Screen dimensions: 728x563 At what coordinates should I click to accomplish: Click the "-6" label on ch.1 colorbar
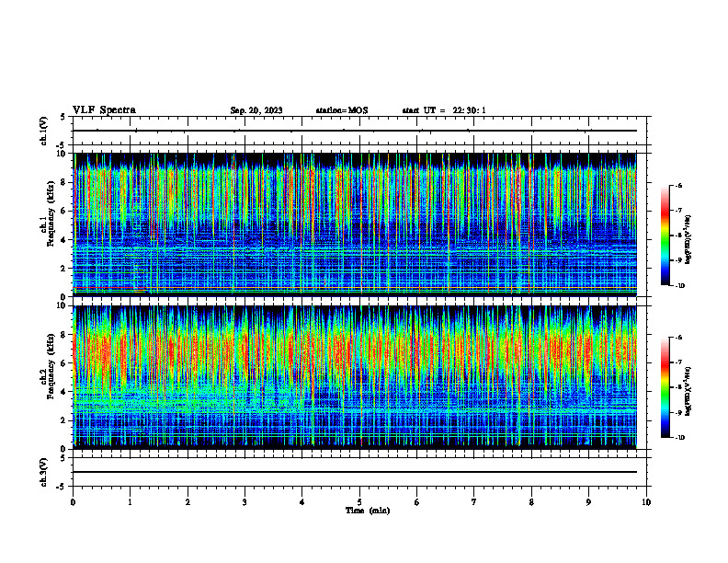pos(678,185)
